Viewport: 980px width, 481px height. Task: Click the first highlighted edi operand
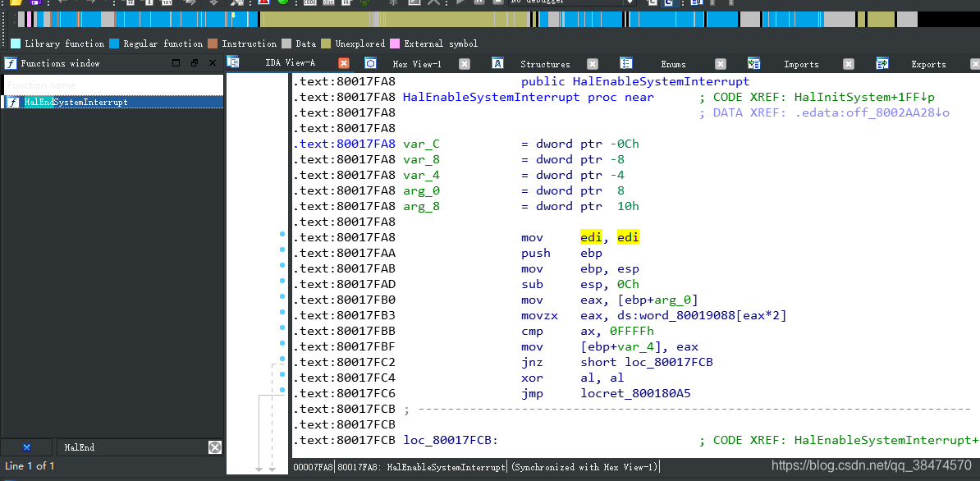pos(591,237)
